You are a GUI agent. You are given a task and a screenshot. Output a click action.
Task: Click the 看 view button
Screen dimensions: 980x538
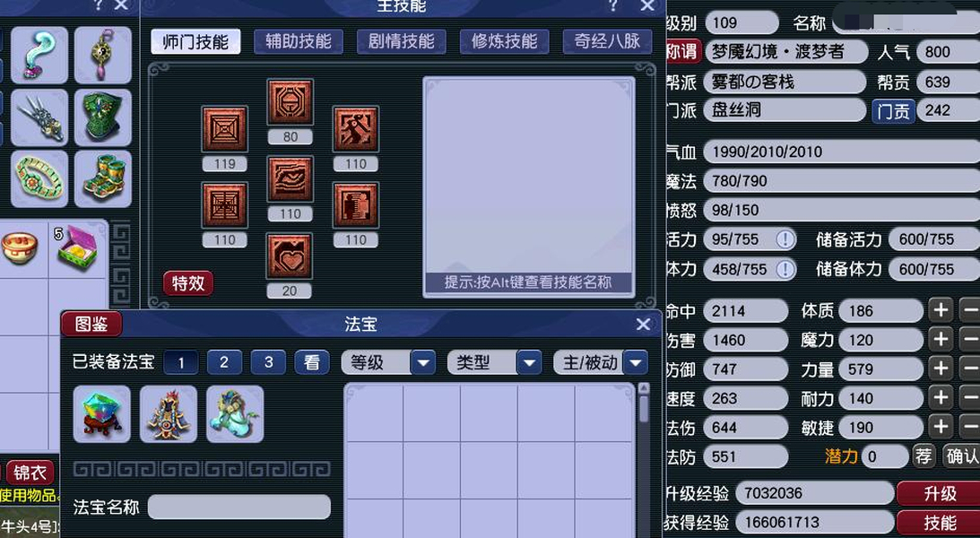pos(312,362)
